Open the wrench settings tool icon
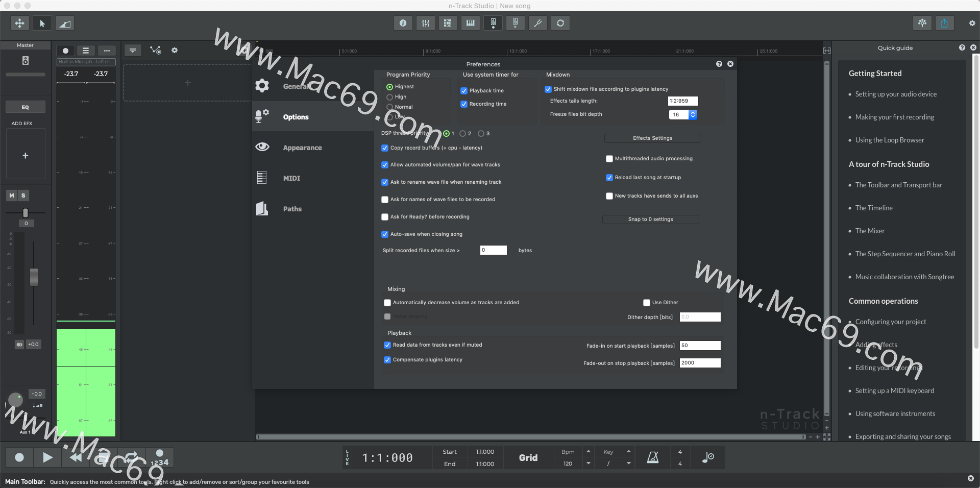The height and width of the screenshot is (488, 980). point(537,23)
